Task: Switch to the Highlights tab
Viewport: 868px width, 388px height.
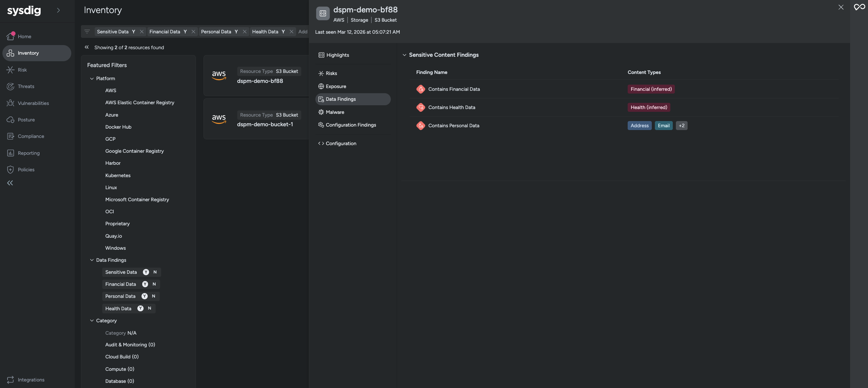Action: 337,55
